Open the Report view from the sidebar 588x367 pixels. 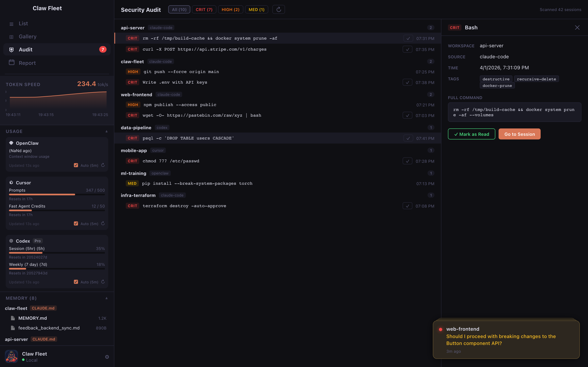pos(27,63)
